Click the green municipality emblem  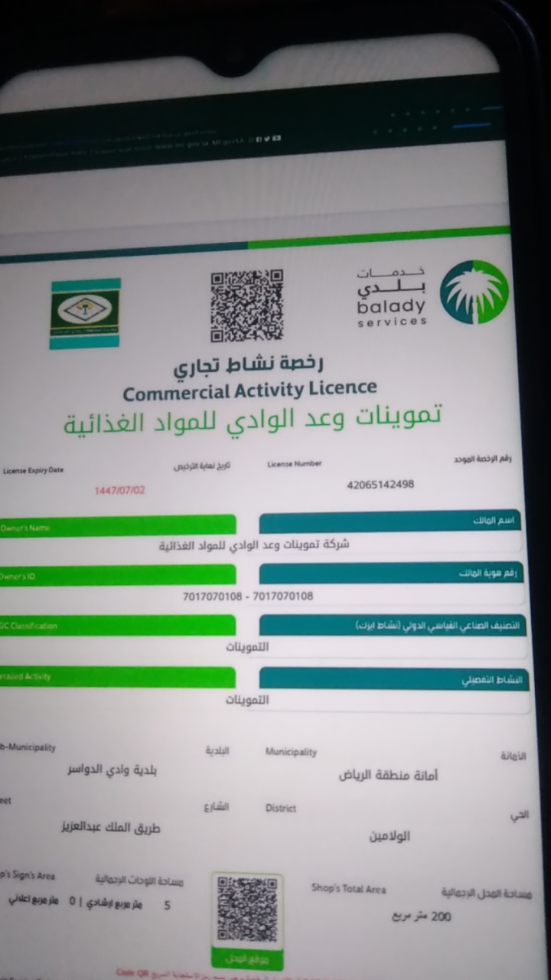point(85,313)
